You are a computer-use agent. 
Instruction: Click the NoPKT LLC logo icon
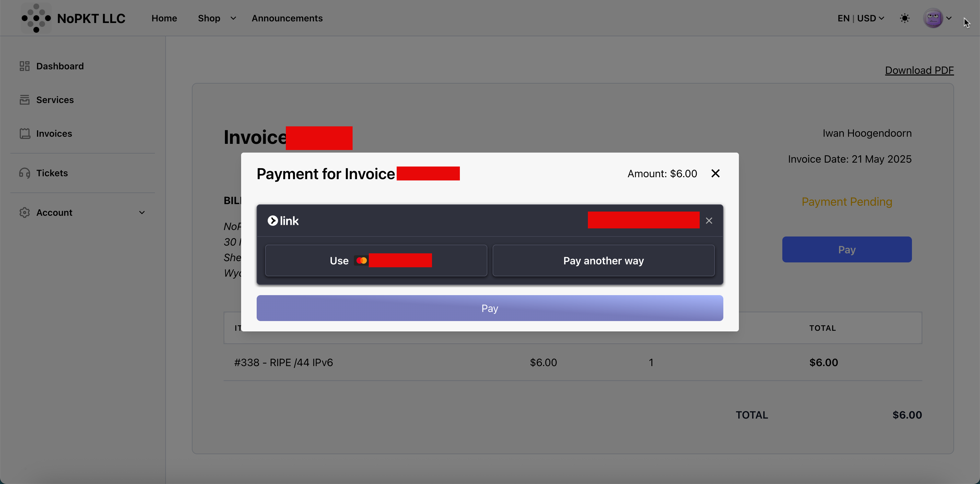tap(36, 18)
